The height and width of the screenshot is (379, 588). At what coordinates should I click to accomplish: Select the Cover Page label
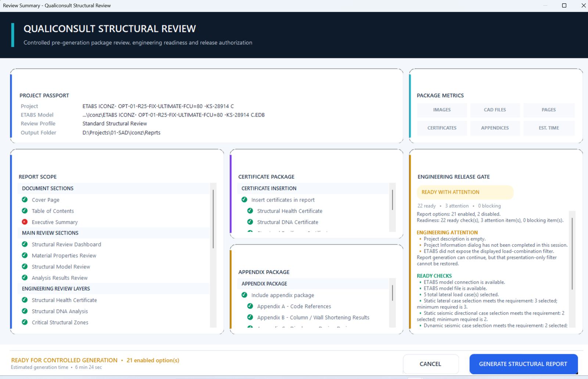(x=46, y=200)
